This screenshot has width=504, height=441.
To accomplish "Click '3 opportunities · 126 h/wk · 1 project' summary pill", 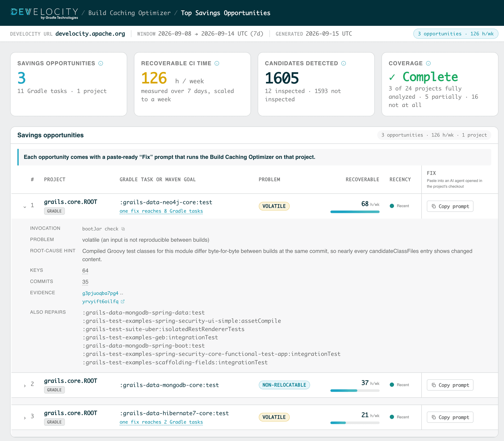I will coord(434,135).
